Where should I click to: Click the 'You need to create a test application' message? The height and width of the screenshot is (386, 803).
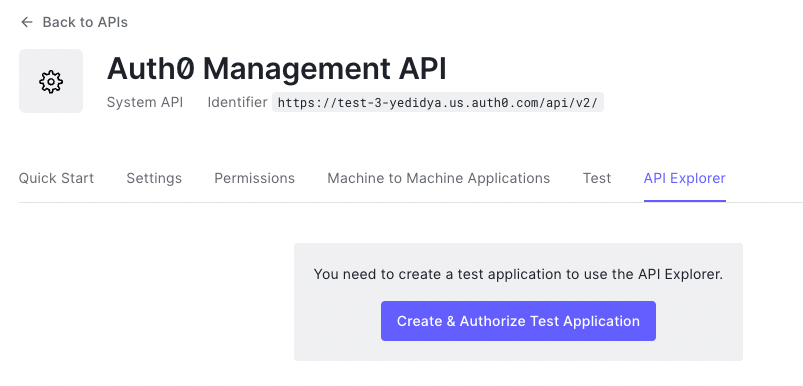[518, 274]
